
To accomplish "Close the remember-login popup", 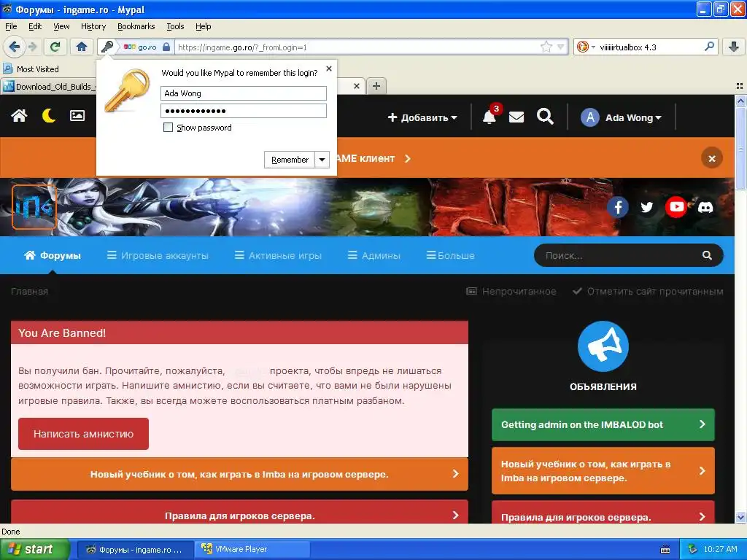I will tap(329, 69).
